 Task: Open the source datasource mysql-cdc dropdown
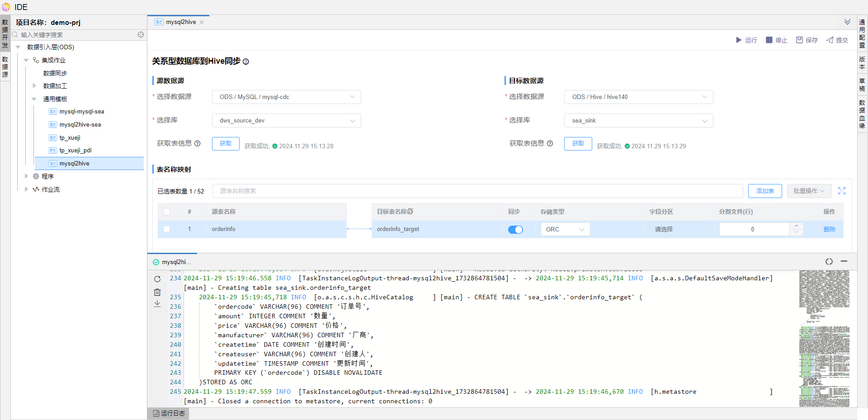click(286, 97)
